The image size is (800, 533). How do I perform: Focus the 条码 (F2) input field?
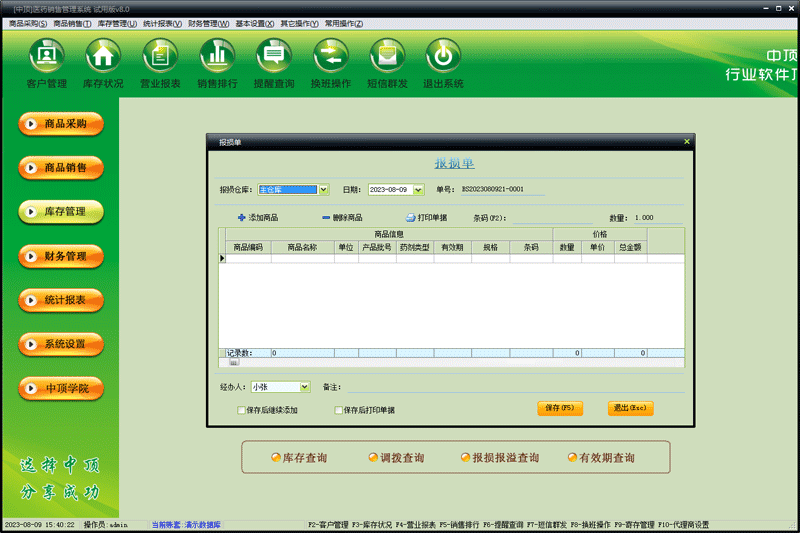(x=553, y=218)
